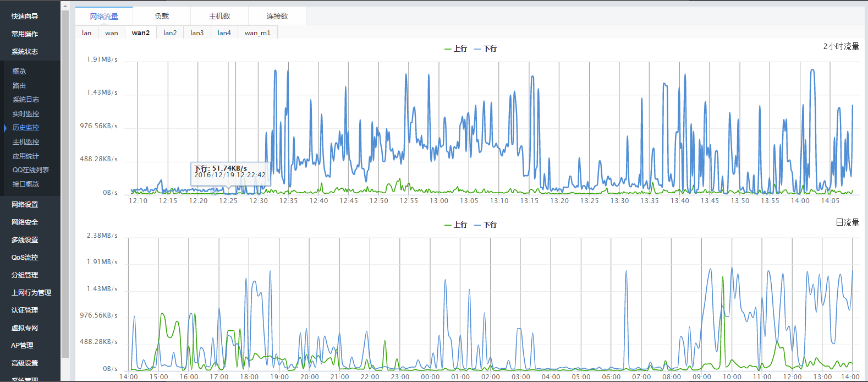Viewport: 868px width, 382px height.
Task: Hide the 上行 series in the 日流量 chart
Action: coord(455,225)
